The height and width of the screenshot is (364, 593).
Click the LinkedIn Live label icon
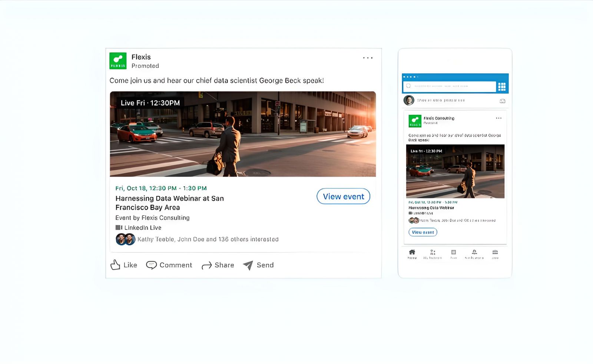tap(119, 227)
